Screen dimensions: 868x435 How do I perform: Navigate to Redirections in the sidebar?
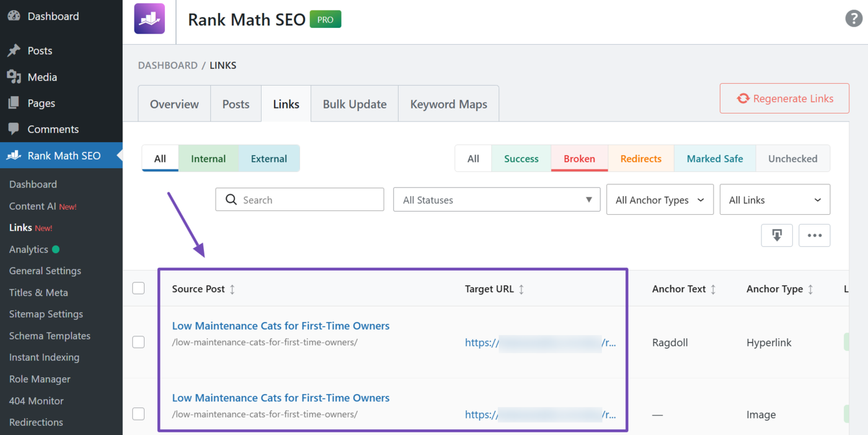[35, 422]
